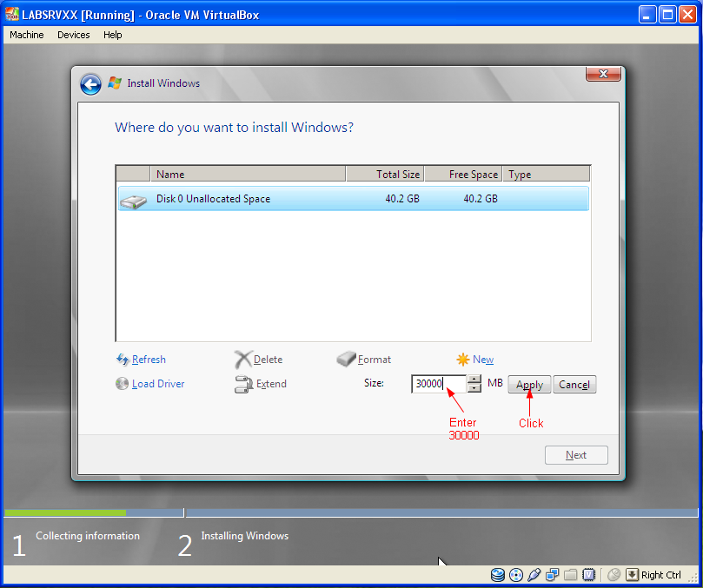The height and width of the screenshot is (588, 703).
Task: Click the New partition link
Action: (475, 360)
